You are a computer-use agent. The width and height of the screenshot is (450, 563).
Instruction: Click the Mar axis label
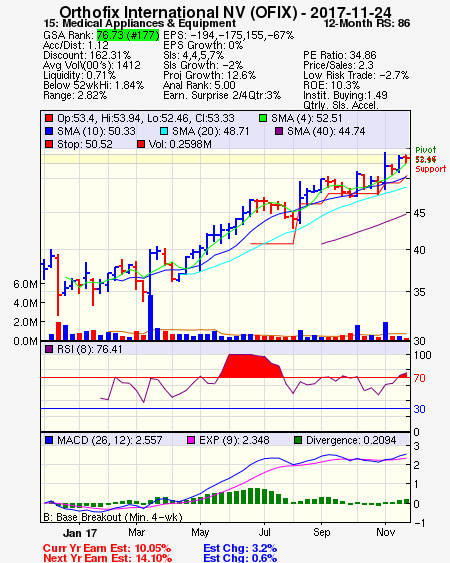(x=136, y=532)
